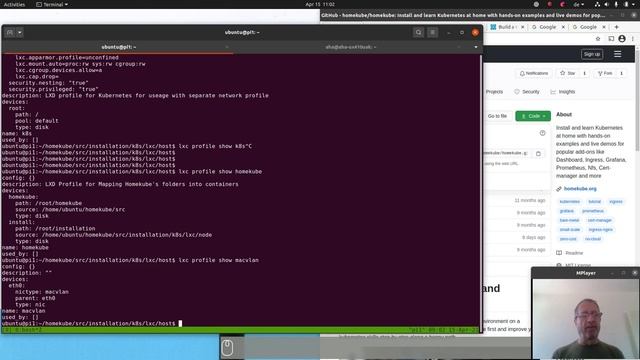The width and height of the screenshot is (640, 360).
Task: Open the browser three-dot menu
Action: click(633, 39)
